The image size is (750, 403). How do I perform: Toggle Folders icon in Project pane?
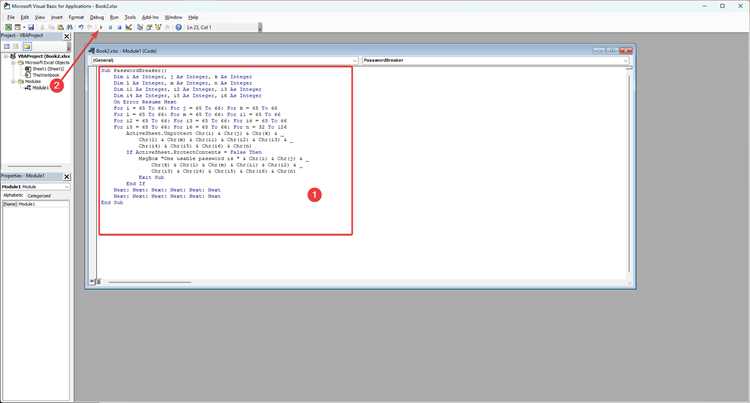click(27, 46)
